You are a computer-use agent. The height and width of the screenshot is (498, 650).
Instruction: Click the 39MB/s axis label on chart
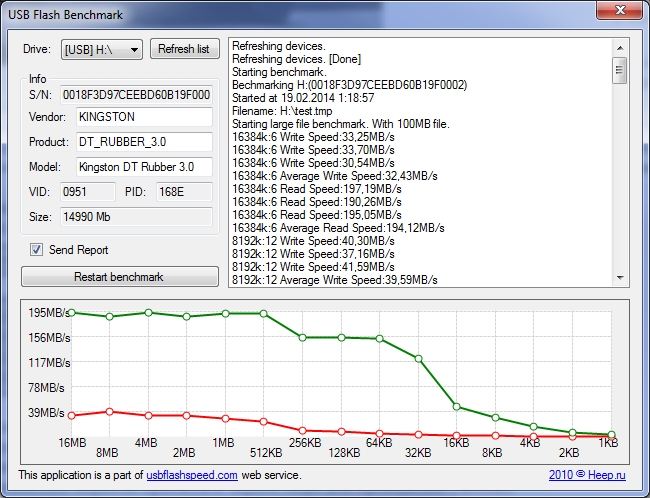click(x=46, y=413)
